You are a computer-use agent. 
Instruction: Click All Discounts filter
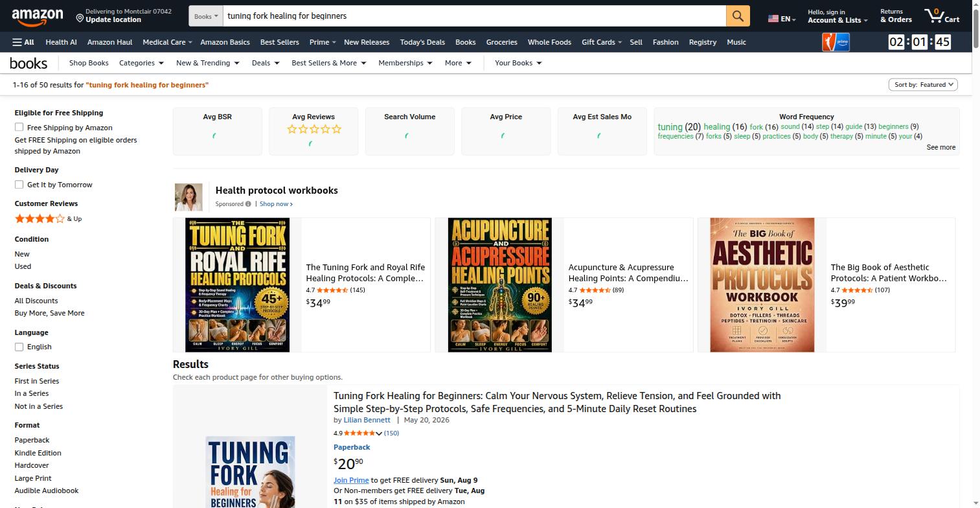tap(36, 301)
